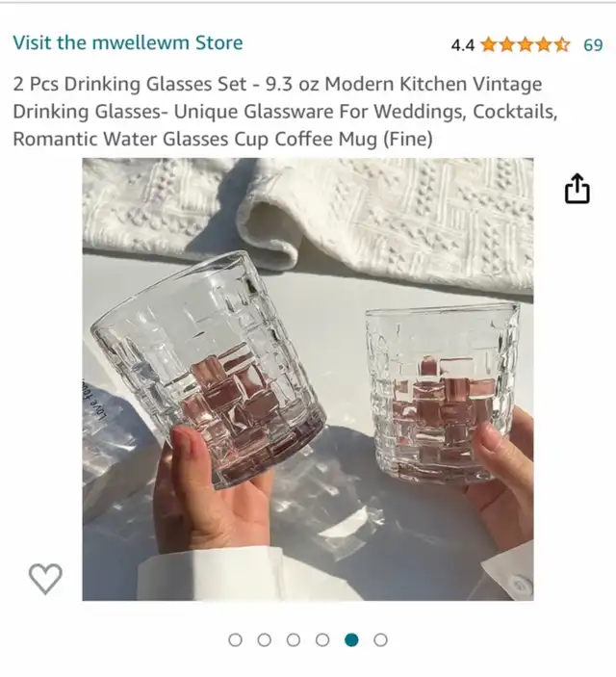Jump to the sixth last image dot

380,639
